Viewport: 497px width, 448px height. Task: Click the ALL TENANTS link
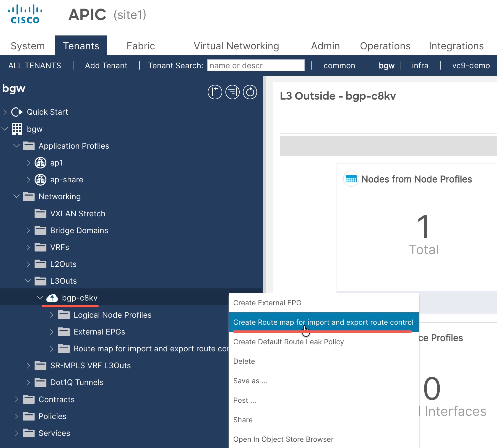35,65
